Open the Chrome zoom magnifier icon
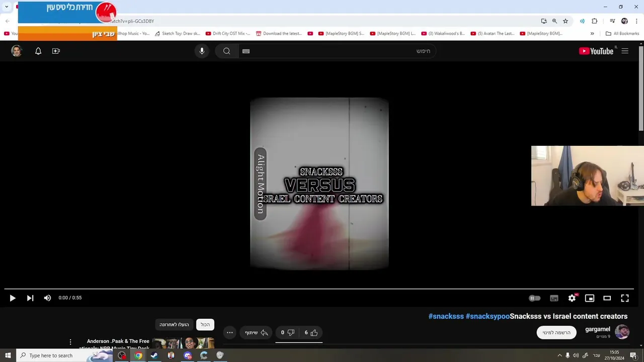The height and width of the screenshot is (362, 644). [554, 21]
